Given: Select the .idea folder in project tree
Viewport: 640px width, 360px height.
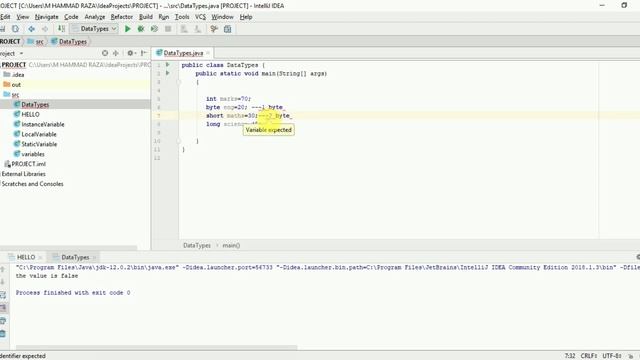Looking at the screenshot, I should tap(14, 75).
